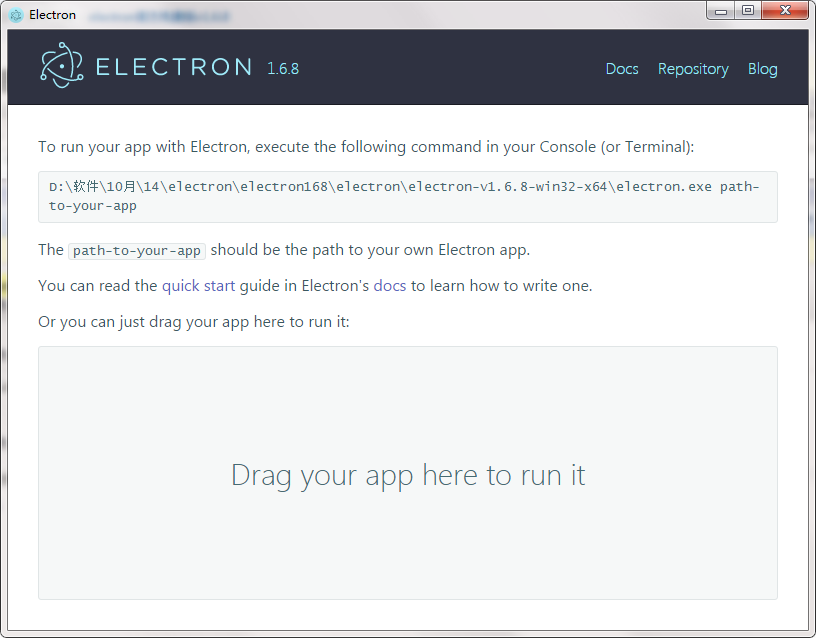Click 'Or you can just drag your app' text
The height and width of the screenshot is (638, 816).
pos(194,322)
